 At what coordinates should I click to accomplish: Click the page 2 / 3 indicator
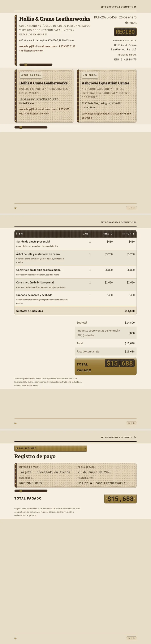[131, 423]
